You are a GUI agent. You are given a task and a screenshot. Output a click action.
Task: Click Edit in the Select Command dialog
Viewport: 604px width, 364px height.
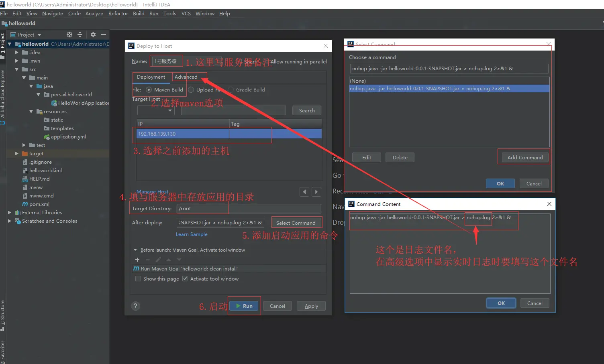coord(367,158)
